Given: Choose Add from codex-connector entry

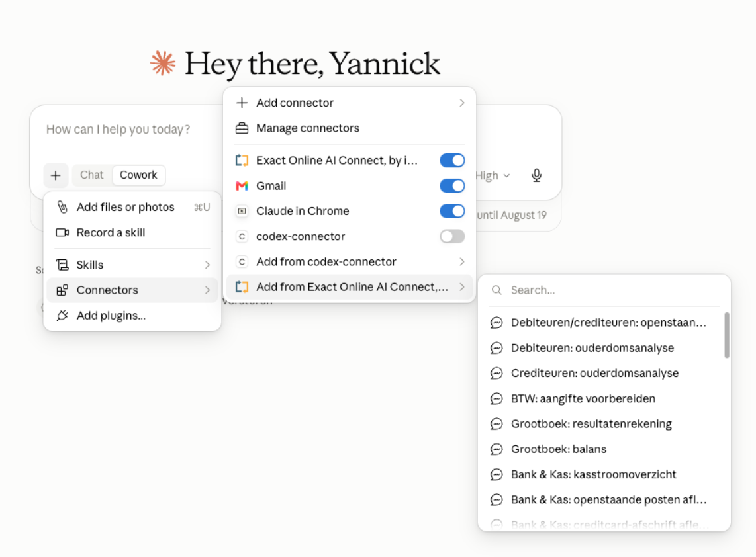Looking at the screenshot, I should pyautogui.click(x=350, y=262).
